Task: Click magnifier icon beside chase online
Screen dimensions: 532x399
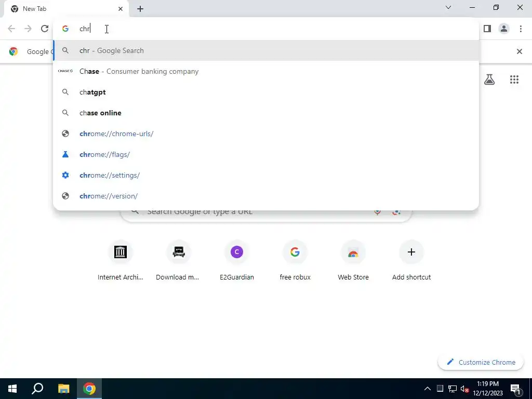Action: [x=65, y=113]
